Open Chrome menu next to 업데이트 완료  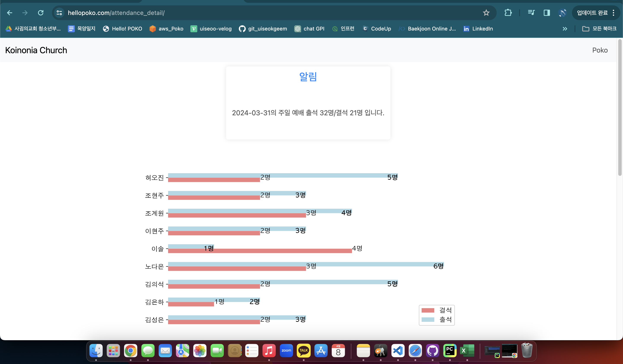[614, 13]
